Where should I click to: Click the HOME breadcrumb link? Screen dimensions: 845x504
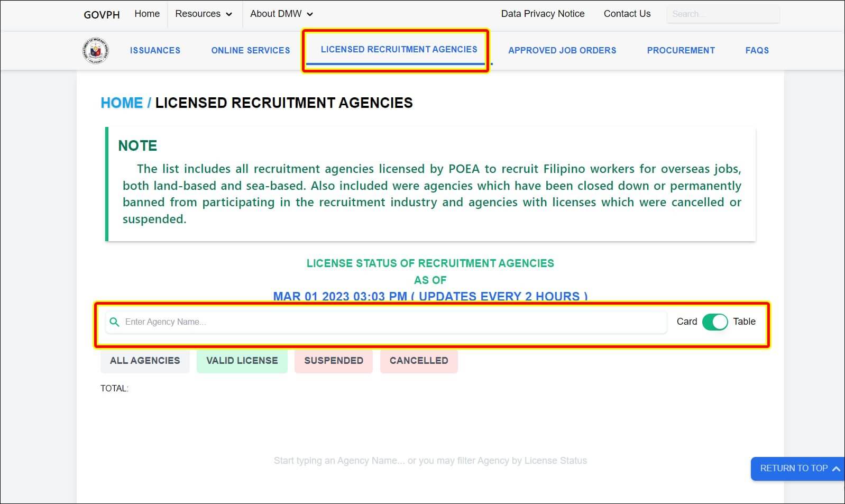(122, 103)
